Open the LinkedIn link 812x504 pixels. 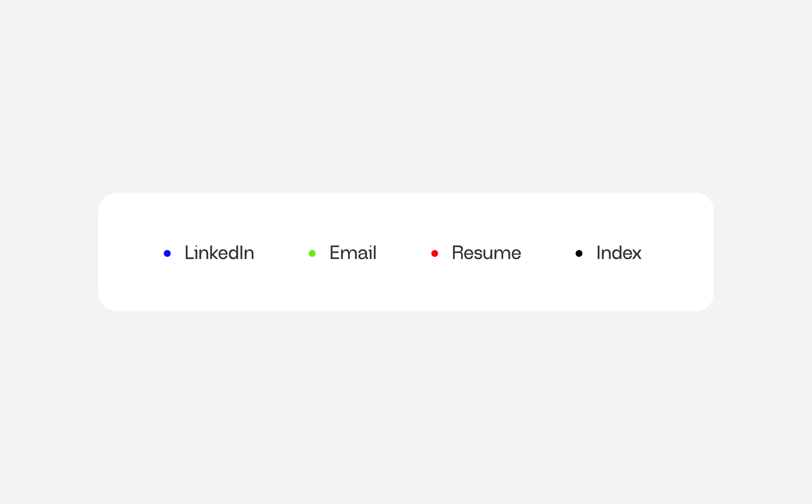[220, 253]
